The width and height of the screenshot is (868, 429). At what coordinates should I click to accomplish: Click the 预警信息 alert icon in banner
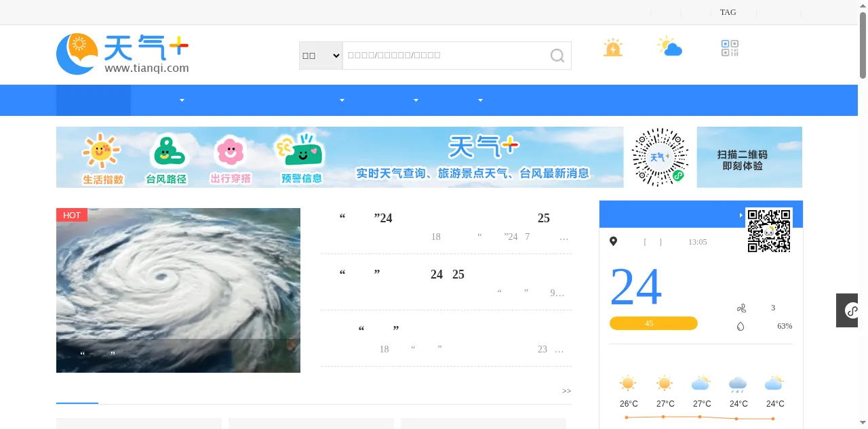coord(301,150)
